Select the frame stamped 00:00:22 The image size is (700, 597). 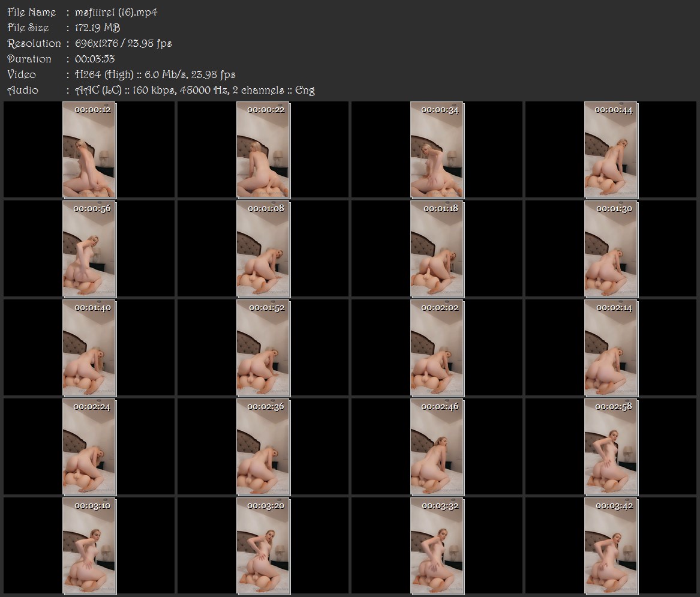263,149
